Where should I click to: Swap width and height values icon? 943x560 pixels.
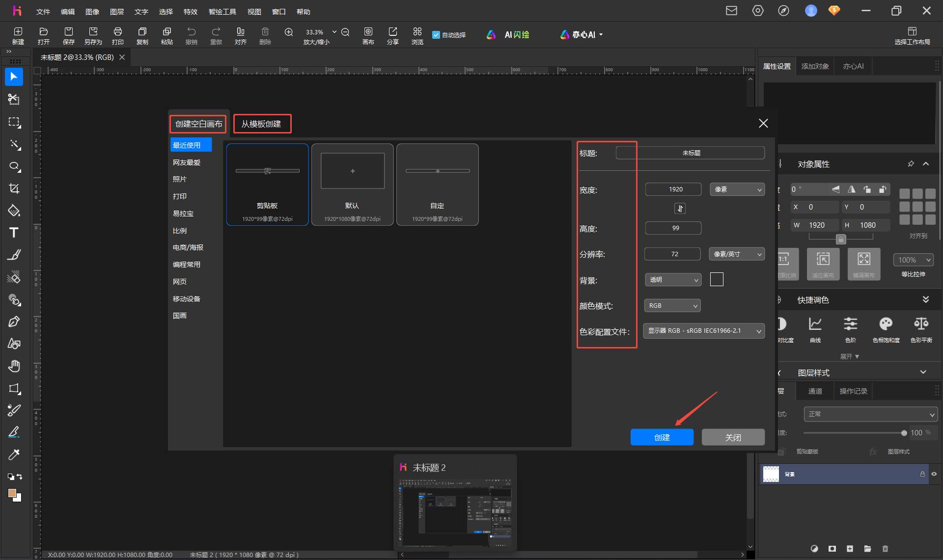tap(680, 209)
